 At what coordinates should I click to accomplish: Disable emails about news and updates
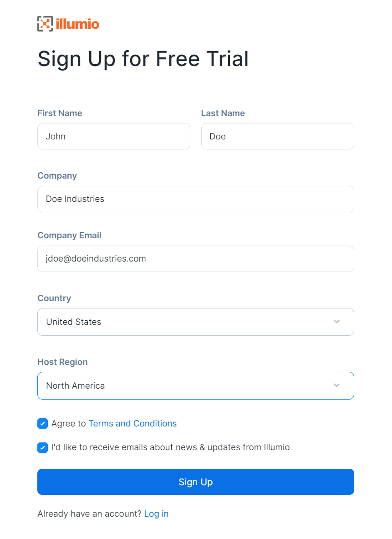point(42,447)
